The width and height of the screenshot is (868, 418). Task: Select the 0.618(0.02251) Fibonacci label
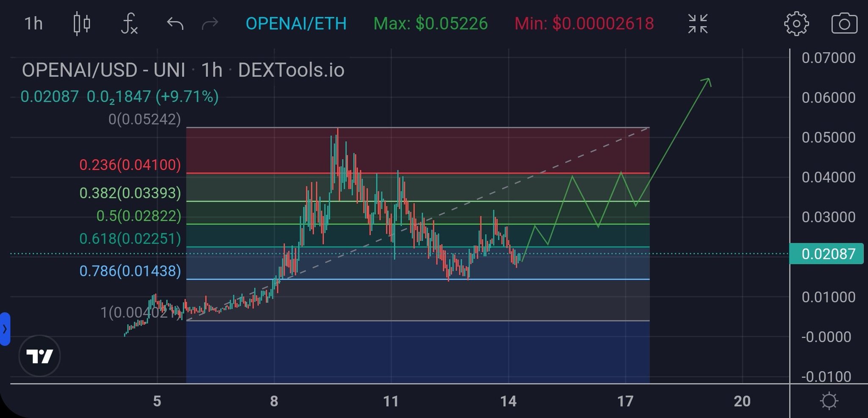click(130, 239)
